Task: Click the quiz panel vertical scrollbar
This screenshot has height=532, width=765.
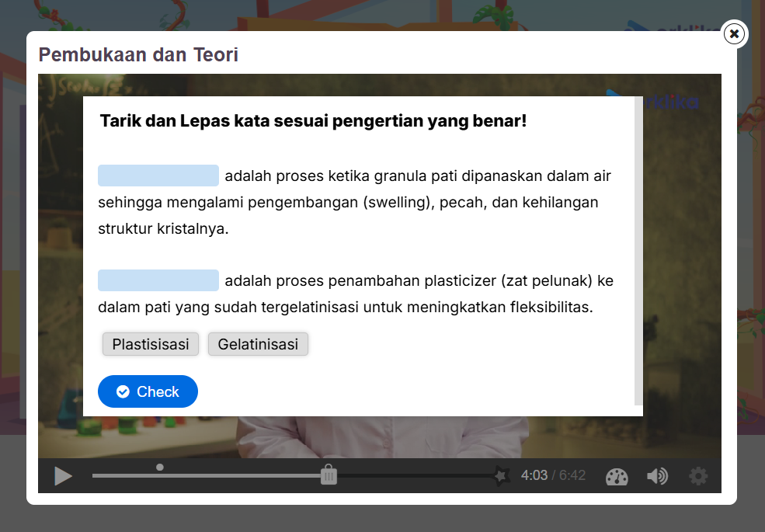Action: point(638,251)
